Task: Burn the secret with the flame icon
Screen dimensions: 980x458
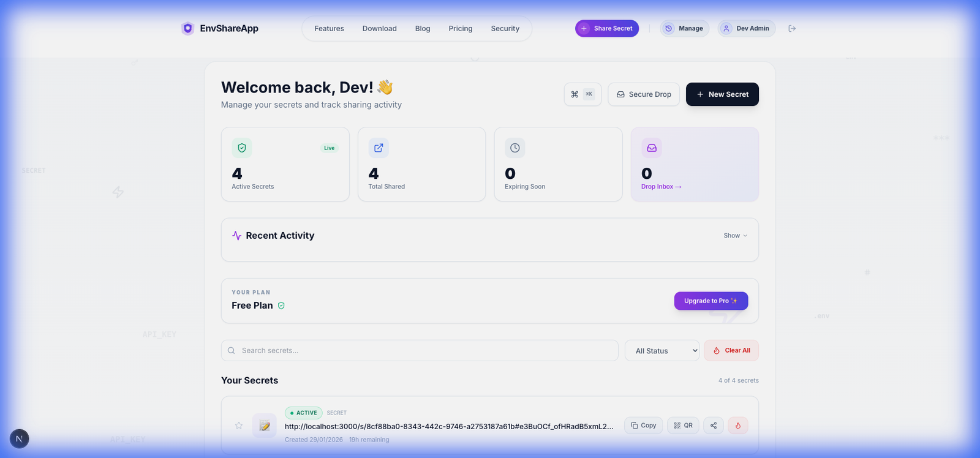Action: pyautogui.click(x=738, y=426)
